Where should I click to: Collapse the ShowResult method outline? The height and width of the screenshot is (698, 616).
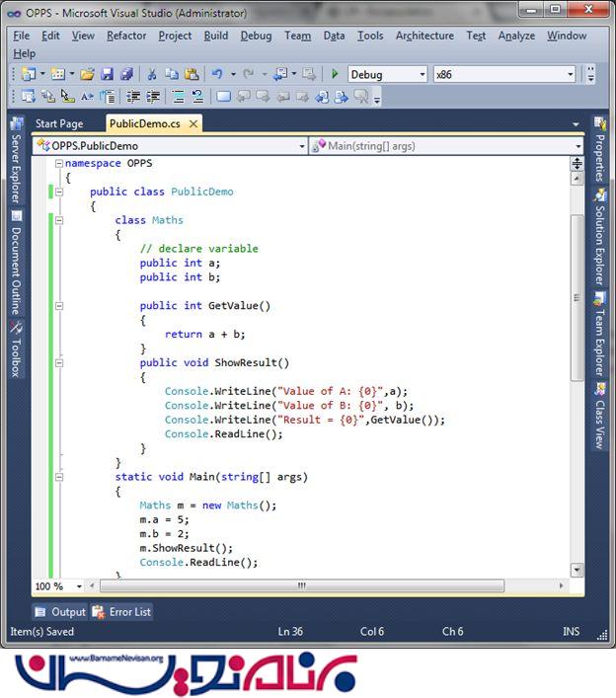[x=59, y=363]
